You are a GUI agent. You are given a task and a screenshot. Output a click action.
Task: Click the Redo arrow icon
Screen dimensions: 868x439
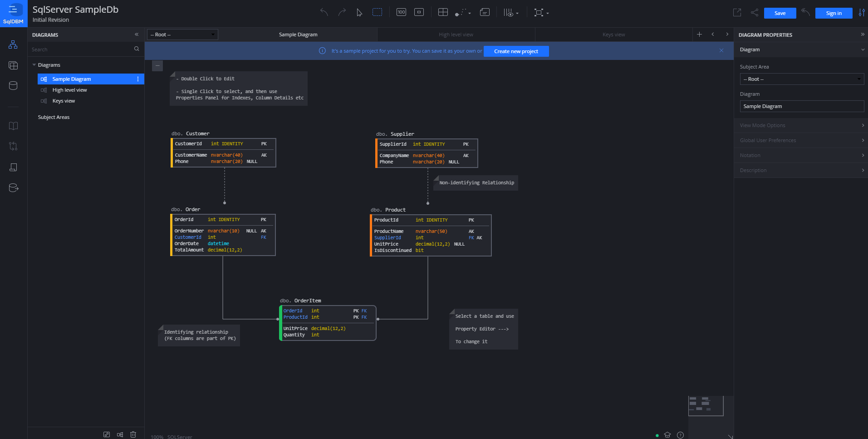click(342, 13)
